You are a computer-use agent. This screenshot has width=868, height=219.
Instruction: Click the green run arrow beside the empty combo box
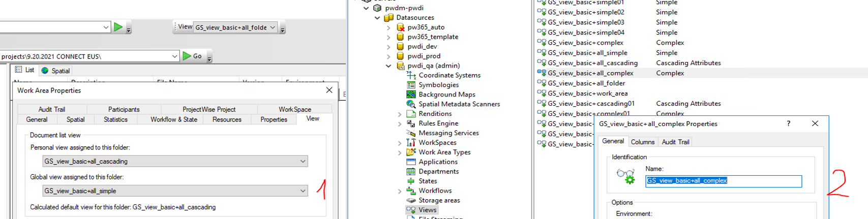118,27
